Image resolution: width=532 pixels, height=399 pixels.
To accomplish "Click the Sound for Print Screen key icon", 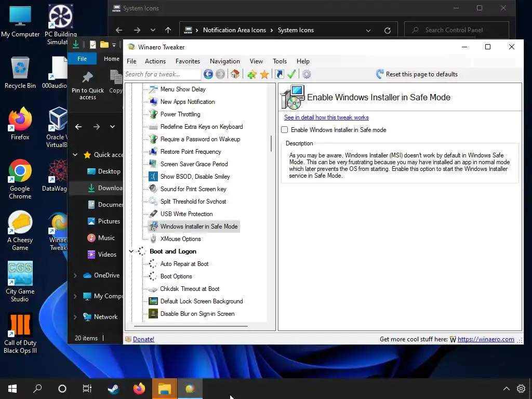I will coord(153,189).
